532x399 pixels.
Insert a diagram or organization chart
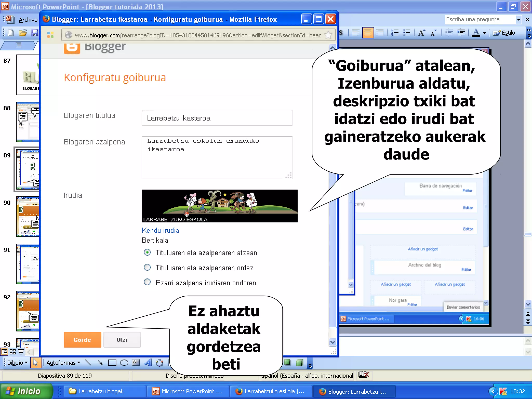point(160,363)
